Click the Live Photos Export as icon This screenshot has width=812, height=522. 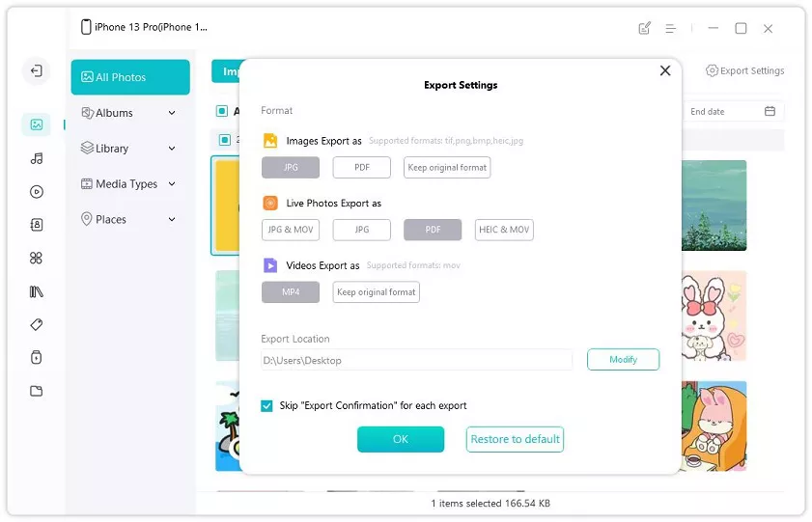(x=270, y=203)
